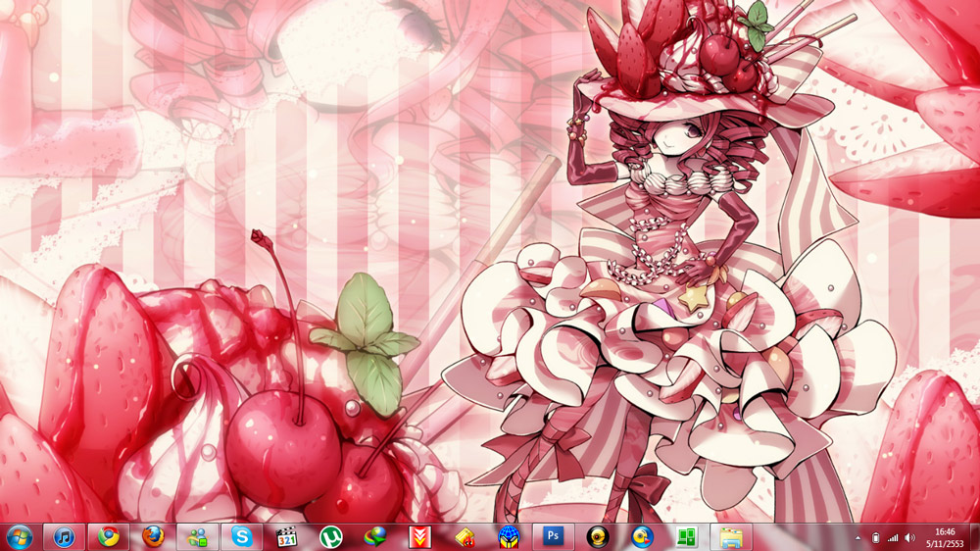Open network signal tray icon
980x551 pixels.
pyautogui.click(x=893, y=538)
